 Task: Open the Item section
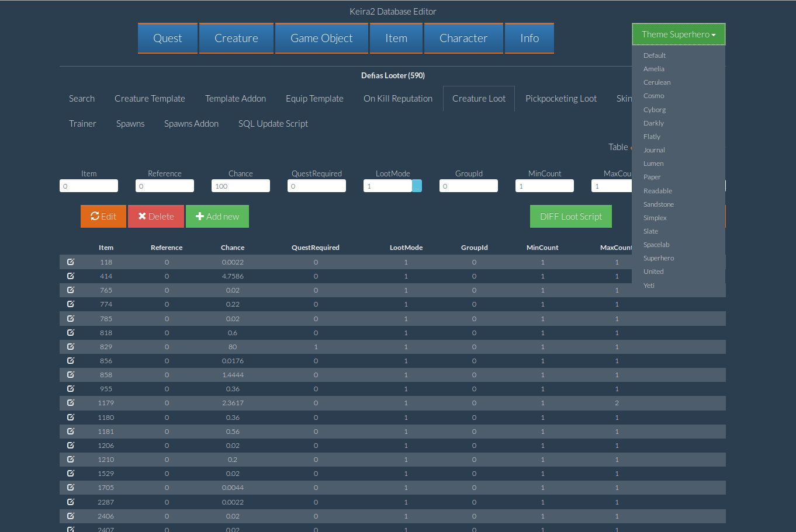click(396, 38)
